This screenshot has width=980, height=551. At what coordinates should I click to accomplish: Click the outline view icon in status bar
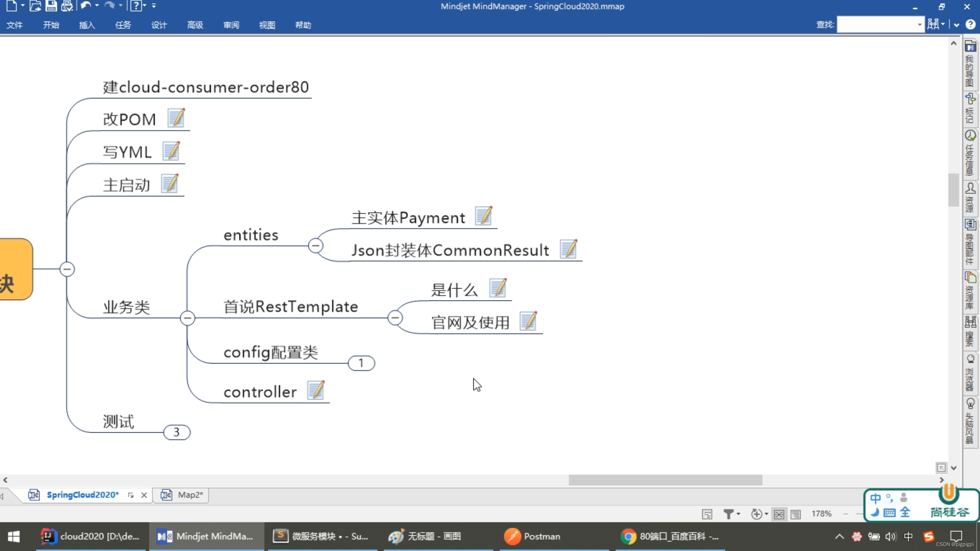pos(707,514)
